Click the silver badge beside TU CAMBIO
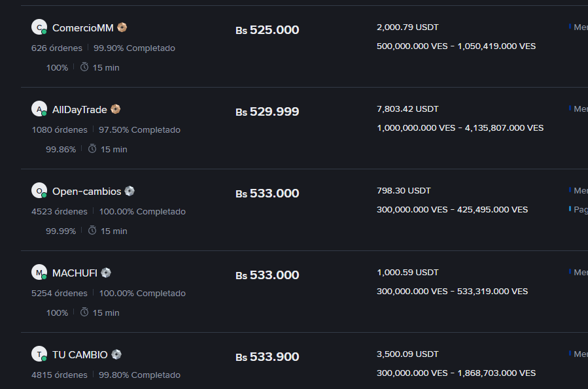588x389 pixels. coord(116,354)
